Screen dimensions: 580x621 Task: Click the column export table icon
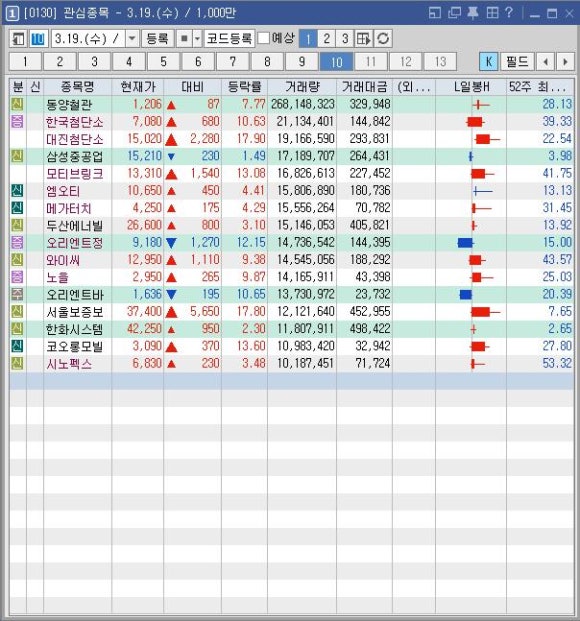pos(363,39)
